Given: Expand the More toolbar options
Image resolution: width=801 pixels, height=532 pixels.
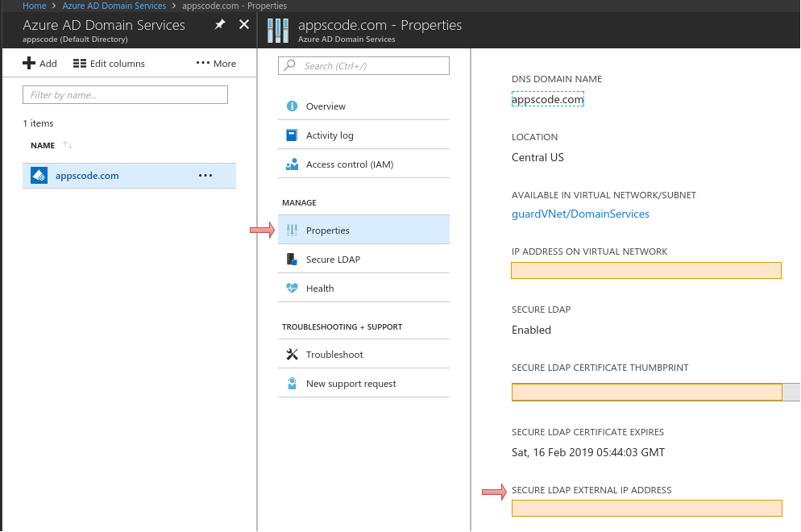Looking at the screenshot, I should tap(216, 64).
